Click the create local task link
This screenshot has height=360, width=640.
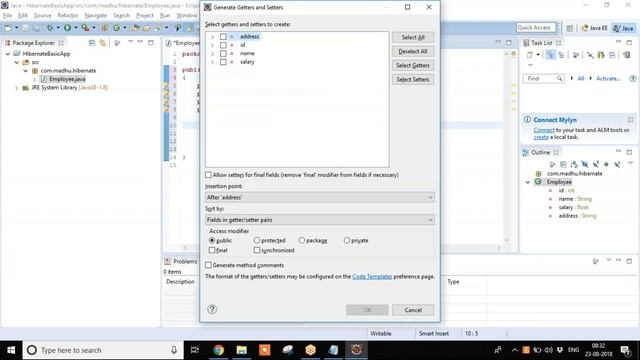(541, 137)
